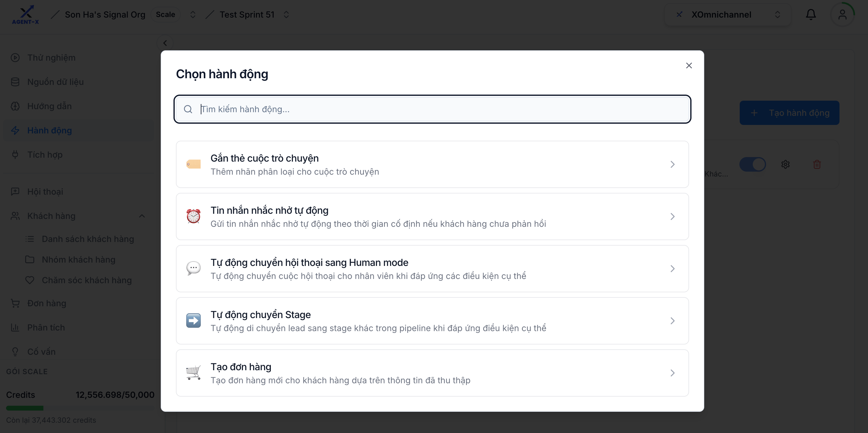
Task: Click the Cố vấn lightbulb icon
Action: [x=15, y=352]
